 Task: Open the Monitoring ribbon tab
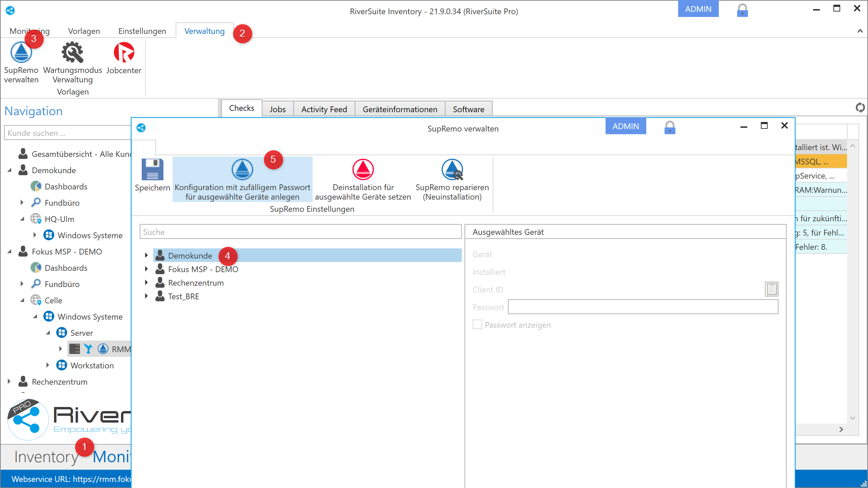point(29,31)
